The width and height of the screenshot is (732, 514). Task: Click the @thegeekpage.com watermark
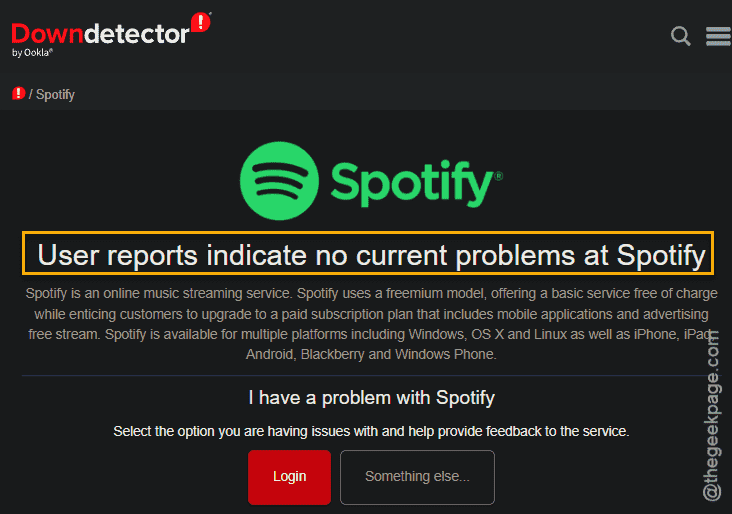click(712, 415)
